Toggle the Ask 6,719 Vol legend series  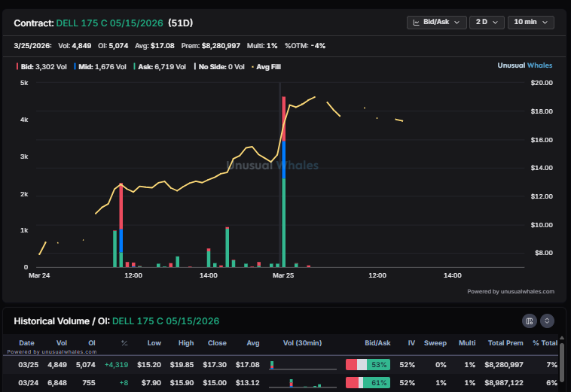click(x=160, y=66)
